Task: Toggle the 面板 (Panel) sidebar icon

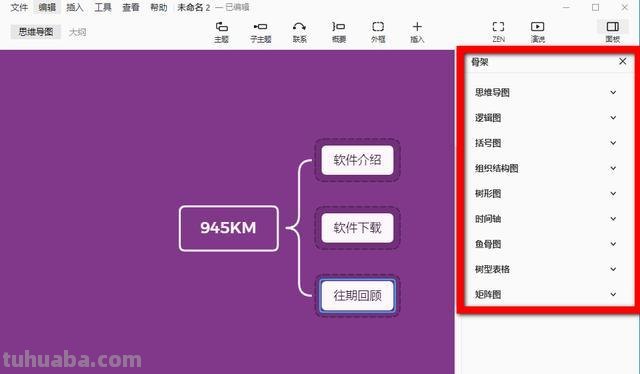Action: click(613, 27)
